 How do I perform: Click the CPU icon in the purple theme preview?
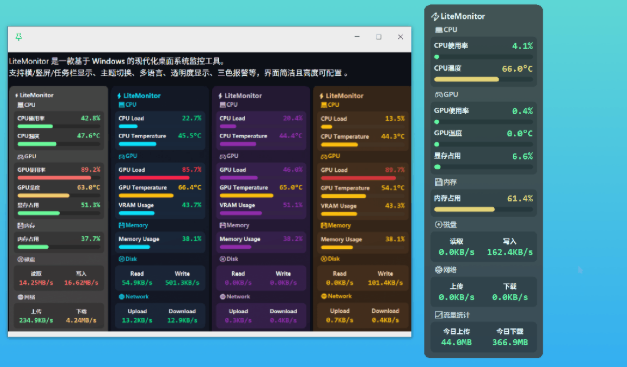(x=223, y=105)
